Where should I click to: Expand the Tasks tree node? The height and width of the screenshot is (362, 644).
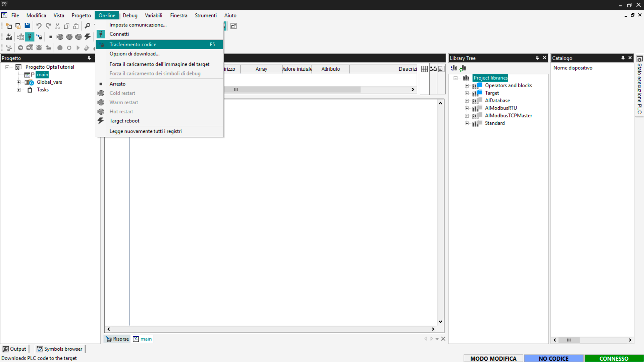point(19,90)
